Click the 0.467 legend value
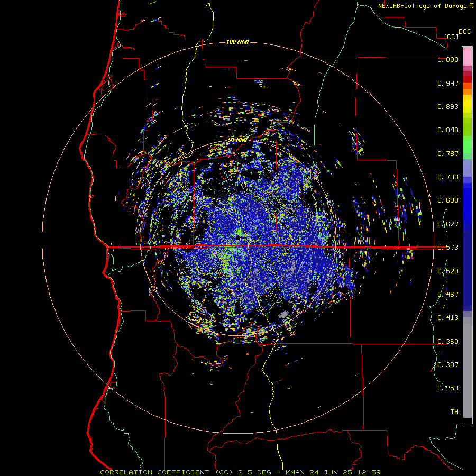Image resolution: width=476 pixels, height=476 pixels. [x=448, y=295]
